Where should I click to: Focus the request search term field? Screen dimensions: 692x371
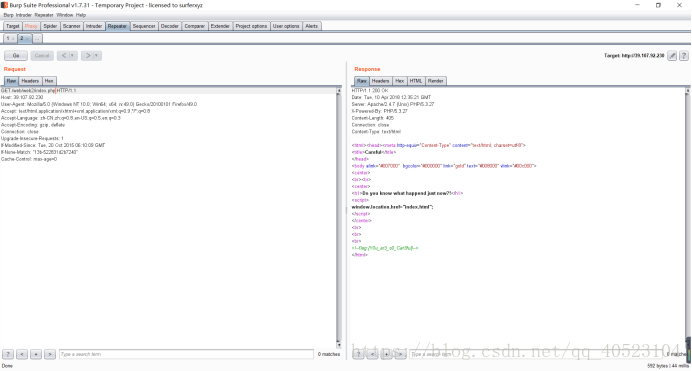point(186,354)
